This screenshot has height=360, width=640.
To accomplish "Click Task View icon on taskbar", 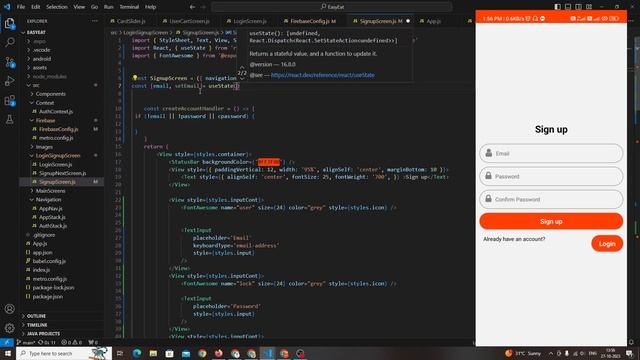I will [x=120, y=353].
